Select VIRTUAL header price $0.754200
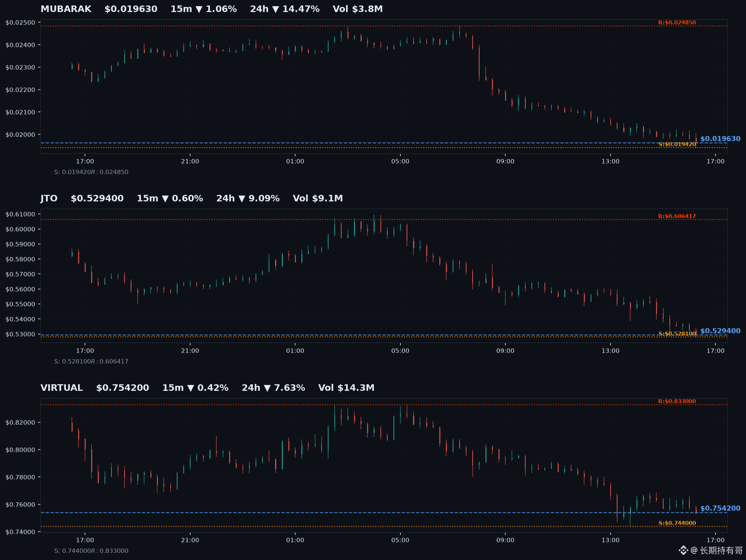Viewport: 746px width, 560px height. 123,388
